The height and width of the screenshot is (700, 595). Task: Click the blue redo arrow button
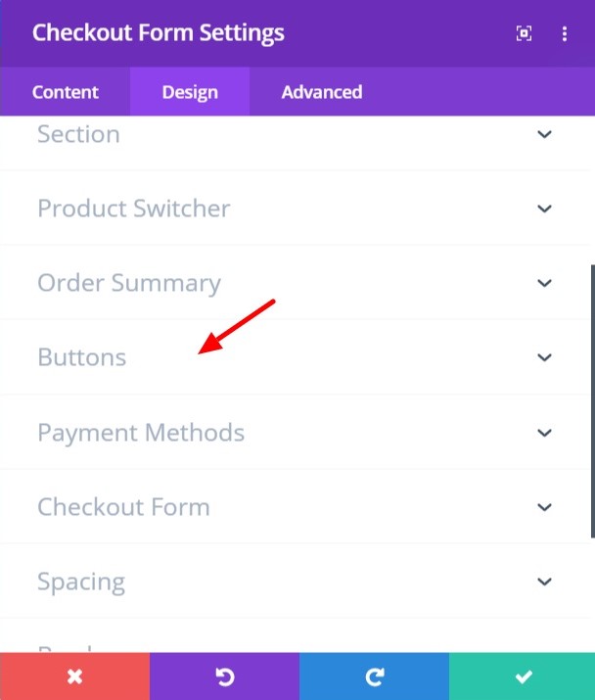click(374, 677)
